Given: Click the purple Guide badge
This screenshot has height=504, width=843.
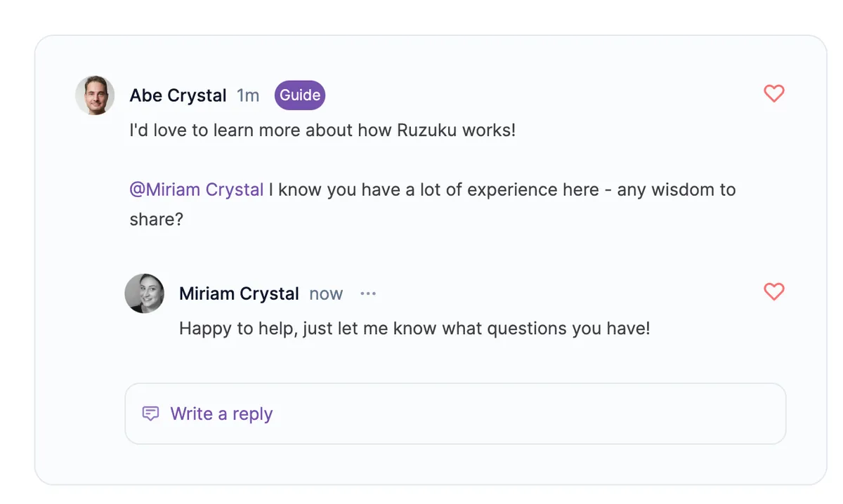Looking at the screenshot, I should 300,95.
